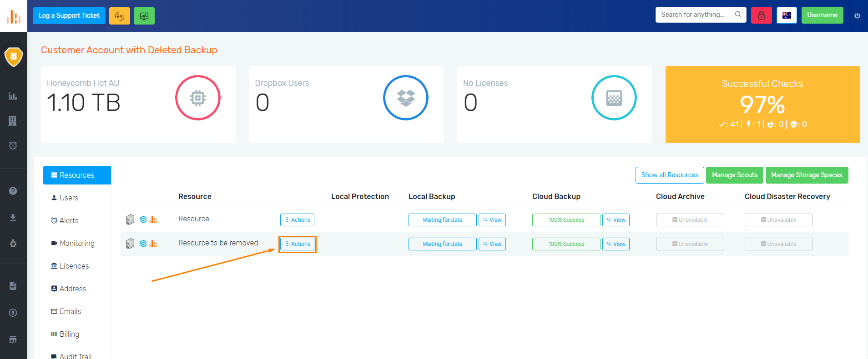Click Log a Support Ticket button
This screenshot has height=359, width=868.
69,16
